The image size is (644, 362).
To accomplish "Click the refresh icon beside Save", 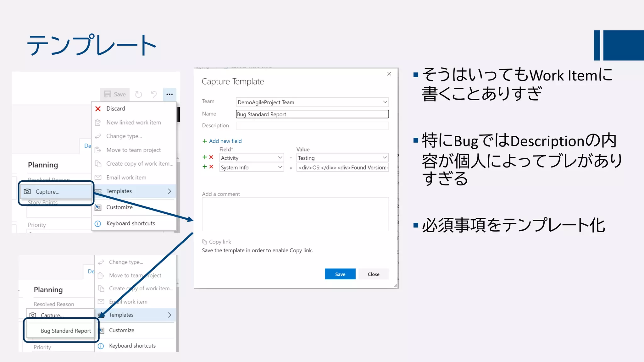I will tap(138, 94).
